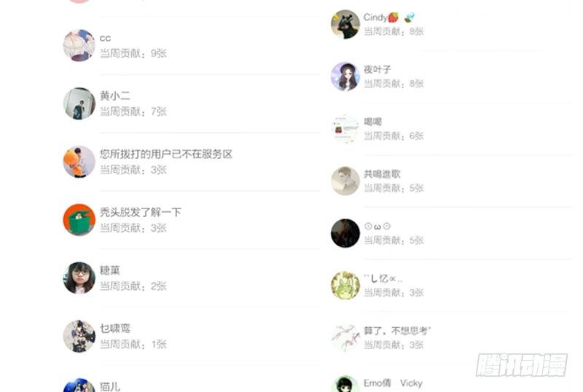Tap 夜叶子's purple girl avatar
583x392 pixels.
coord(345,77)
